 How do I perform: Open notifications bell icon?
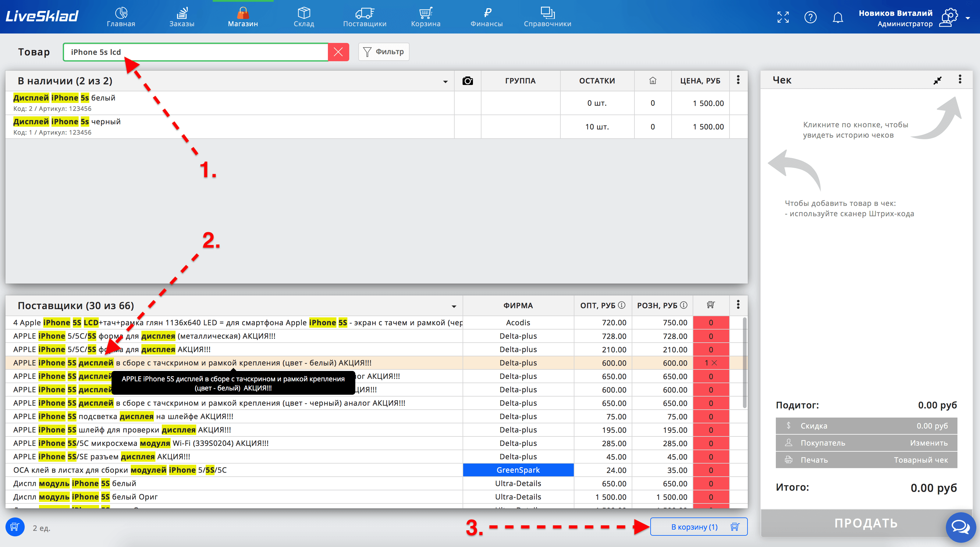838,17
